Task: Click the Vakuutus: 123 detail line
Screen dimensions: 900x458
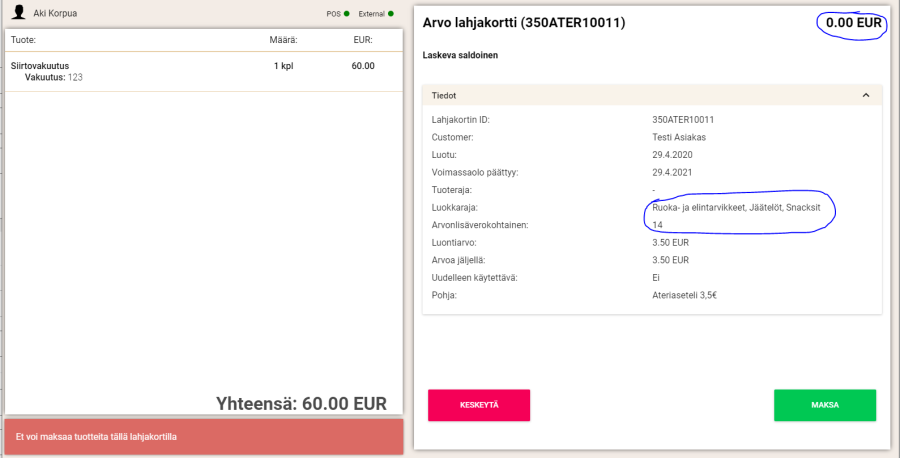Action: [54, 77]
